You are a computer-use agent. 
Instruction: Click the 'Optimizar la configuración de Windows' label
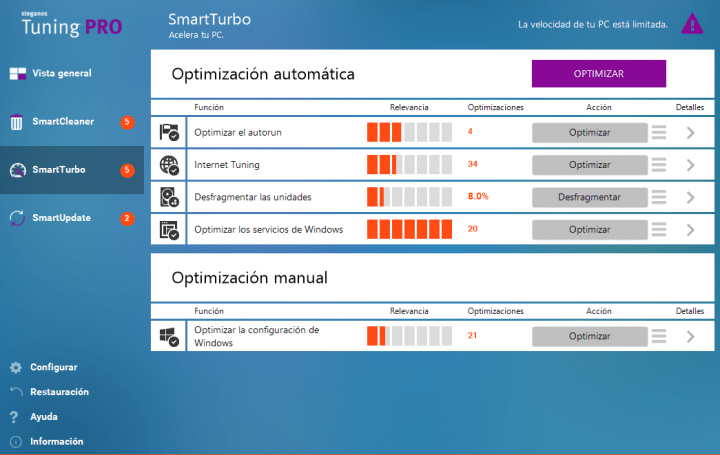[x=257, y=336]
